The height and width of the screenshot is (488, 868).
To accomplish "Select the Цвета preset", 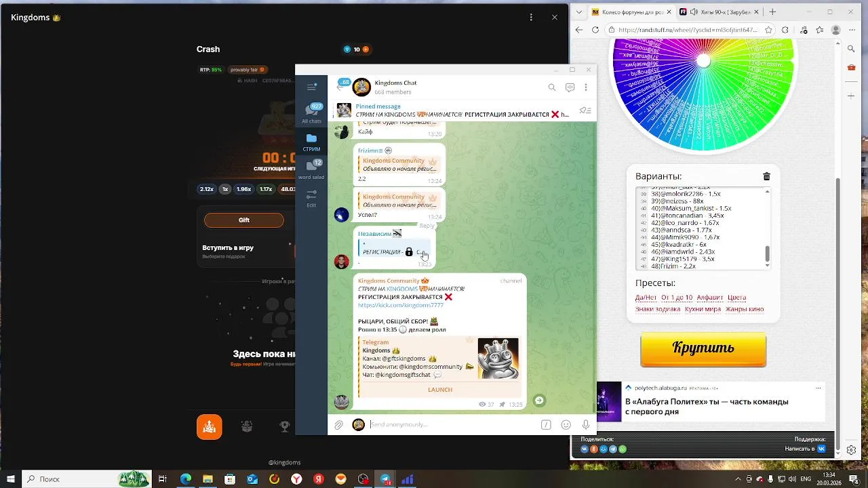I will (x=736, y=298).
